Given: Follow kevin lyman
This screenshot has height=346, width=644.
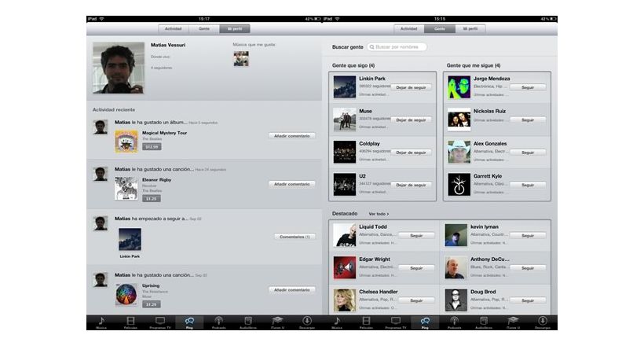Looking at the screenshot, I should click(x=528, y=235).
